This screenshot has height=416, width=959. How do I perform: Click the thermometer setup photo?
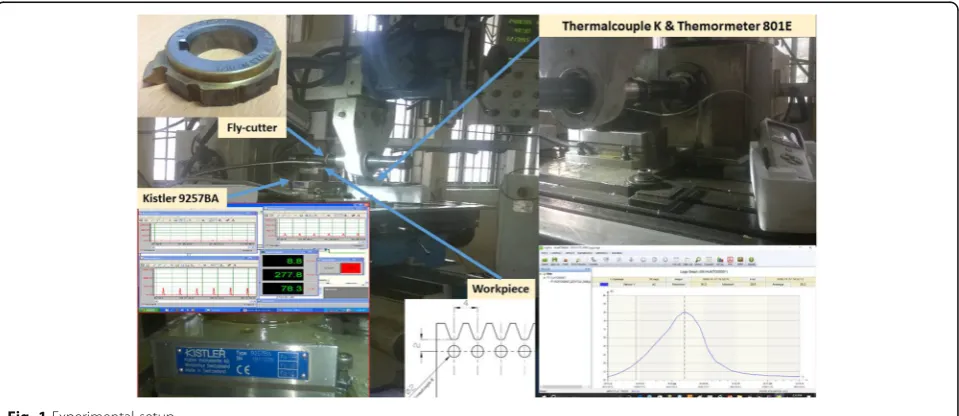[x=678, y=141]
